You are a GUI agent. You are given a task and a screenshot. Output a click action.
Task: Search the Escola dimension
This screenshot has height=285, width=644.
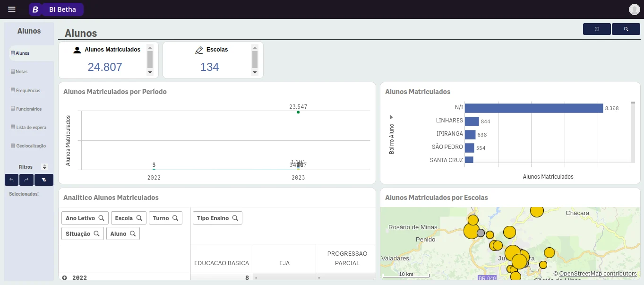pyautogui.click(x=129, y=218)
